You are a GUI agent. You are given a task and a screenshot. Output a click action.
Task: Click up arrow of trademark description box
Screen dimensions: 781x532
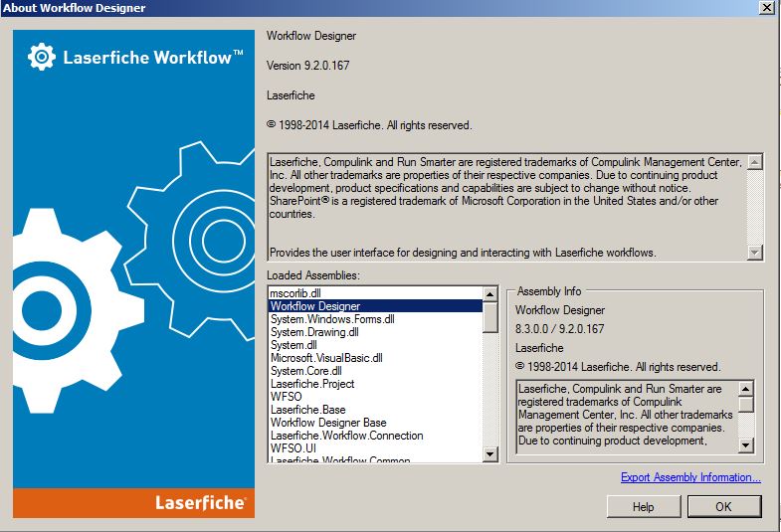(x=754, y=162)
